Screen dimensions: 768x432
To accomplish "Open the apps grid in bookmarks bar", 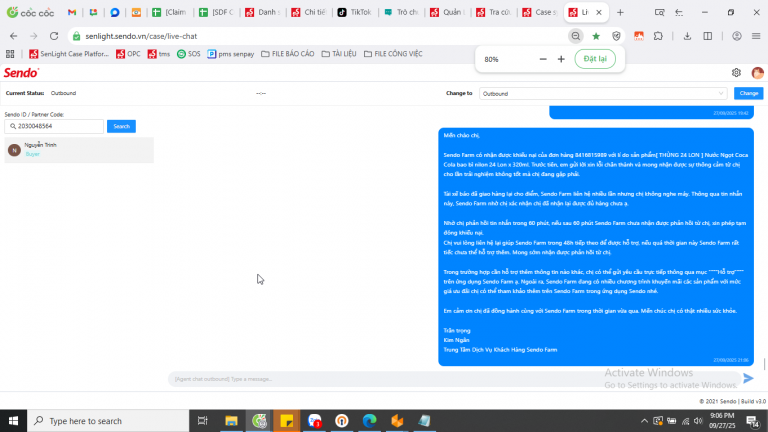I will [x=10, y=54].
